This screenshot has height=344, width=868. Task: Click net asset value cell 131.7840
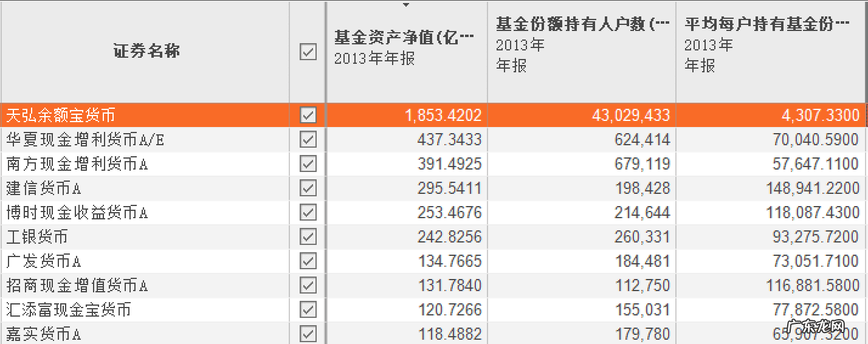(x=407, y=285)
